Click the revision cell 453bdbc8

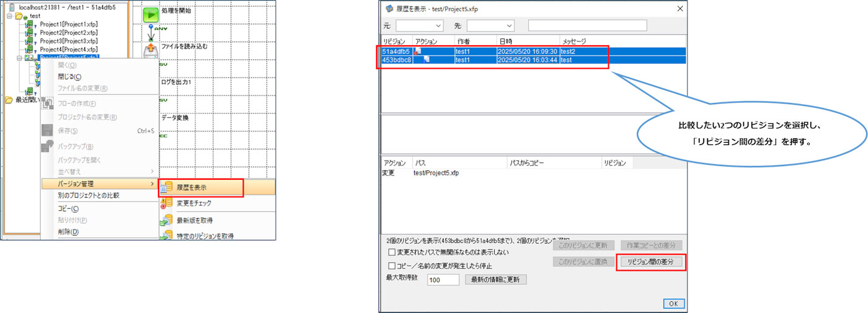[396, 60]
